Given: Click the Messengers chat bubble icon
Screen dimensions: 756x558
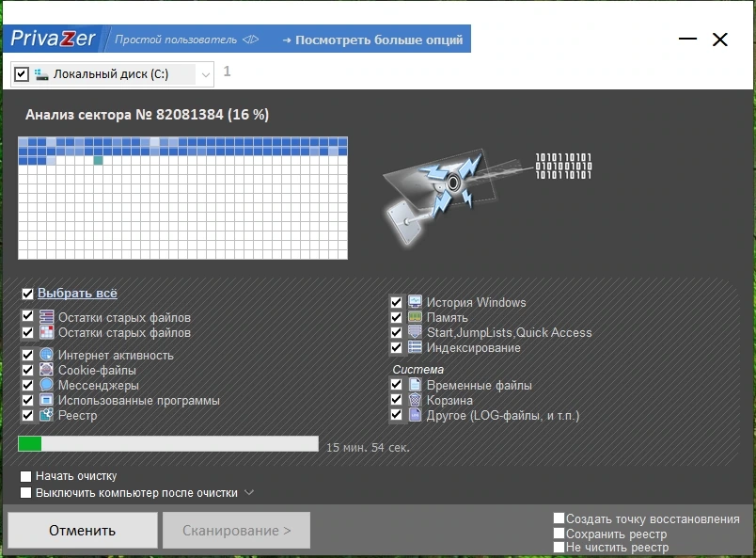Looking at the screenshot, I should pyautogui.click(x=46, y=385).
